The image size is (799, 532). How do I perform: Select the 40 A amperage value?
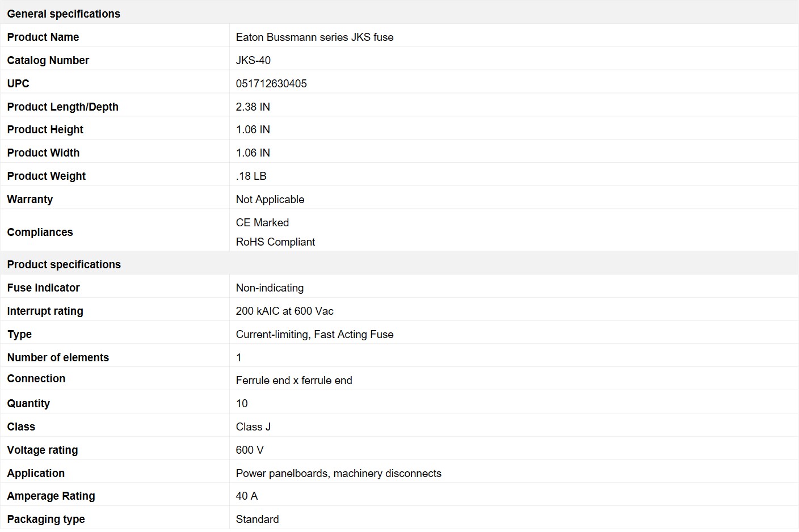click(247, 496)
